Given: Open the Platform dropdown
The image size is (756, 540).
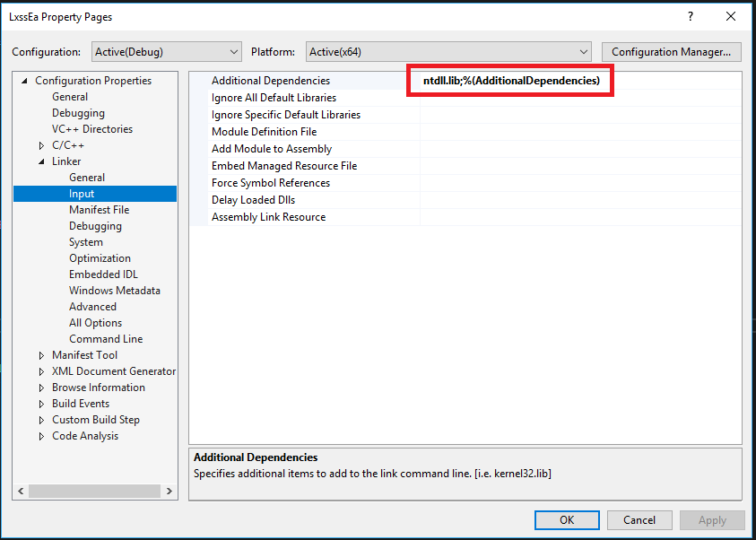Looking at the screenshot, I should [583, 51].
